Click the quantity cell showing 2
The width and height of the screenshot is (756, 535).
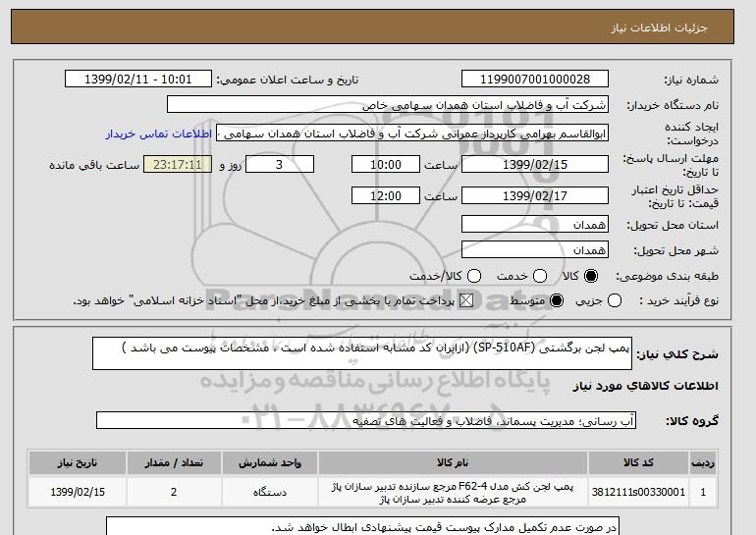[x=174, y=492]
